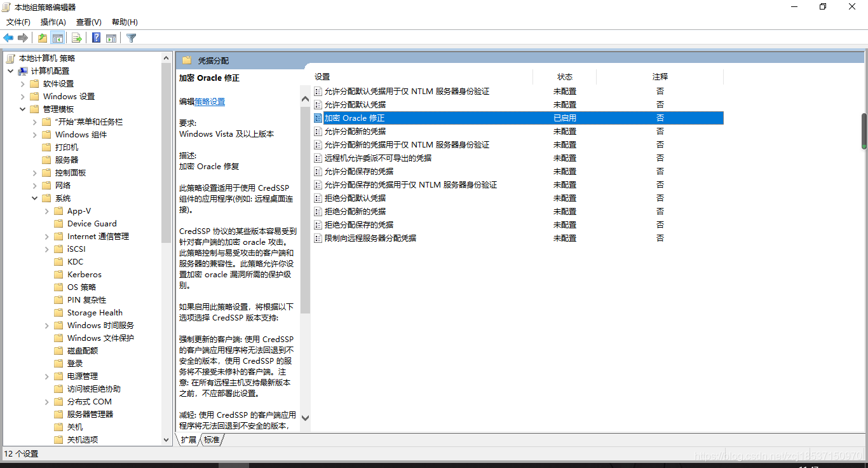This screenshot has width=868, height=468.
Task: Toggle the console tree pane icon
Action: pyautogui.click(x=58, y=38)
